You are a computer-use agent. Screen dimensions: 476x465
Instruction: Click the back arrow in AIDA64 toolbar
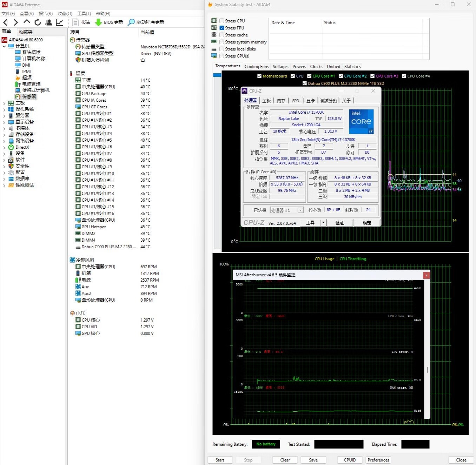pyautogui.click(x=5, y=22)
